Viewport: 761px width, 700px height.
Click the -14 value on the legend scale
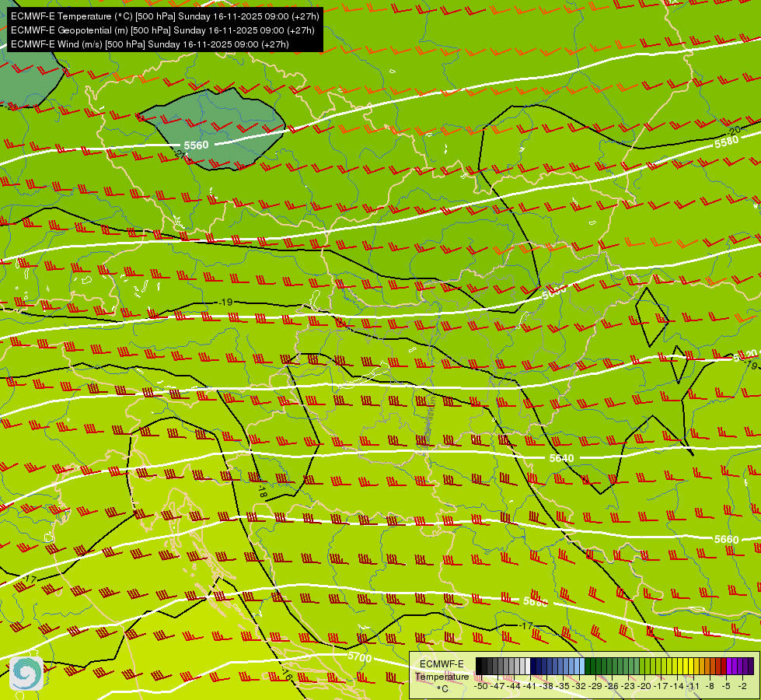676,686
